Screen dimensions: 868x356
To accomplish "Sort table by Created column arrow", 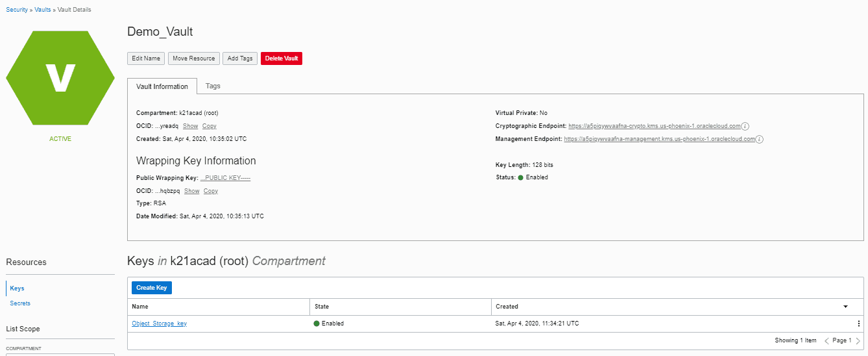I will point(845,307).
